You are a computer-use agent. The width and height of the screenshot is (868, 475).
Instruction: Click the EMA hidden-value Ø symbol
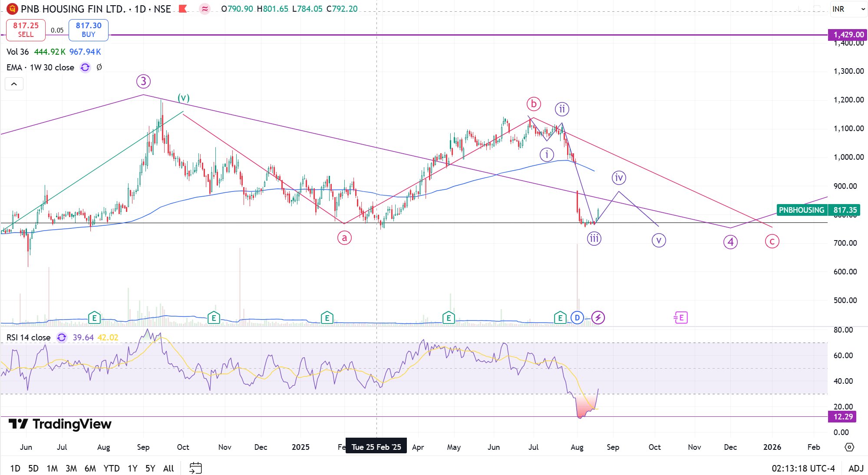click(99, 67)
